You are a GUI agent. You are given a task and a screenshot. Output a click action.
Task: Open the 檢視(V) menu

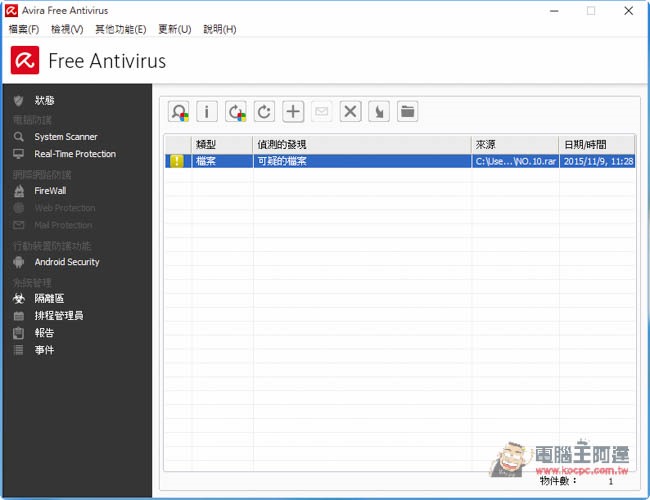click(x=67, y=29)
